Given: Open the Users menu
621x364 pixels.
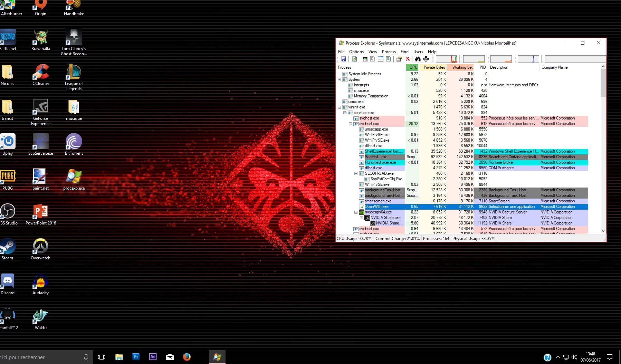Looking at the screenshot, I should 418,52.
